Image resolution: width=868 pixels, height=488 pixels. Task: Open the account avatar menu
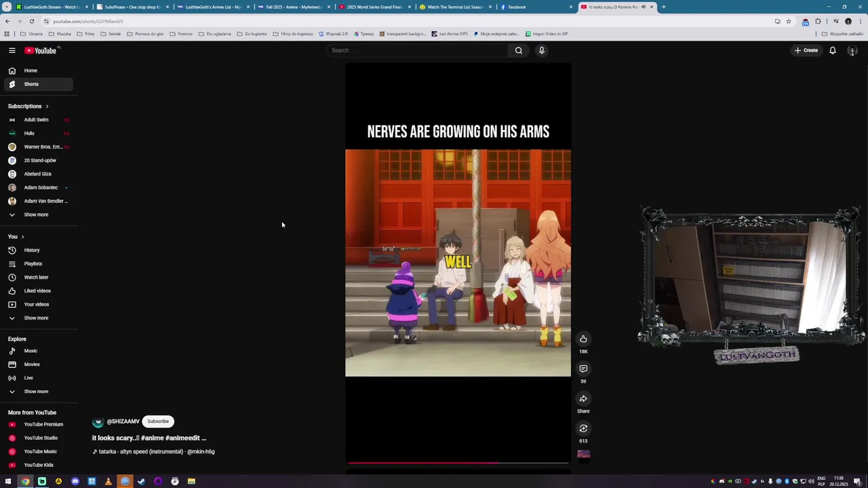coord(852,51)
